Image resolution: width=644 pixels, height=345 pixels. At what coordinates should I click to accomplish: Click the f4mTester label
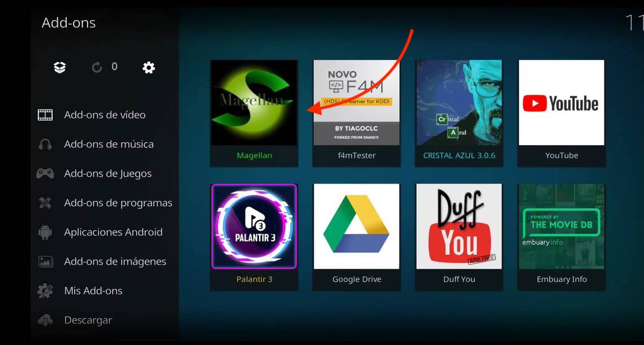pyautogui.click(x=357, y=156)
